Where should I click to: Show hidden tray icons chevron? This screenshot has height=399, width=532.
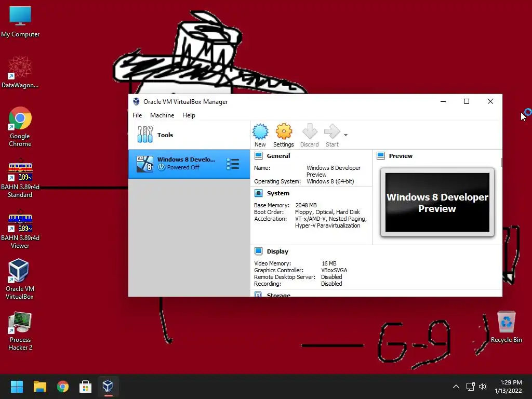click(x=456, y=387)
